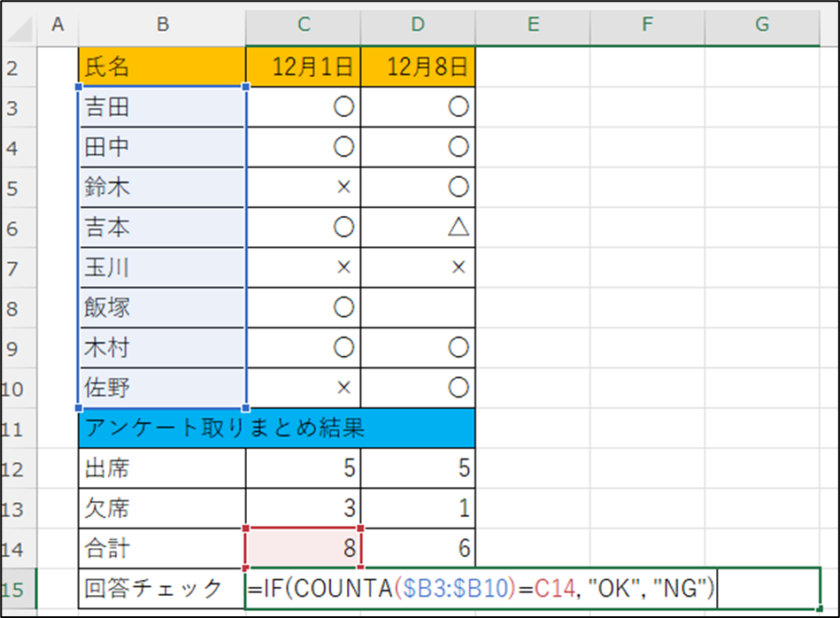The width and height of the screenshot is (840, 618).
Task: Select row 2 header
Action: 19,67
